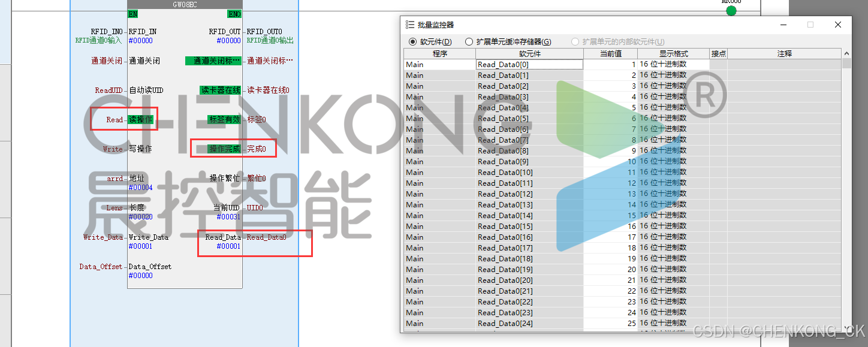This screenshot has height=347, width=868.
Task: Click the 批量监控器 window title icon
Action: 410,25
